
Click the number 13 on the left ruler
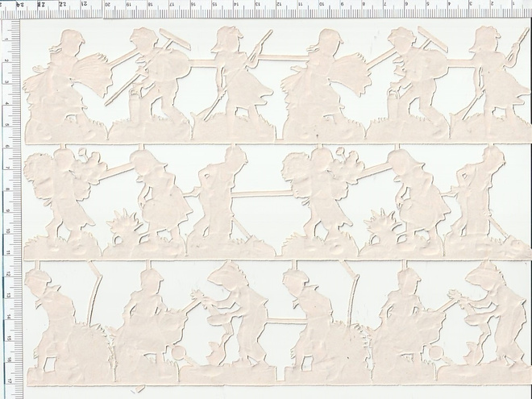coord(7,296)
